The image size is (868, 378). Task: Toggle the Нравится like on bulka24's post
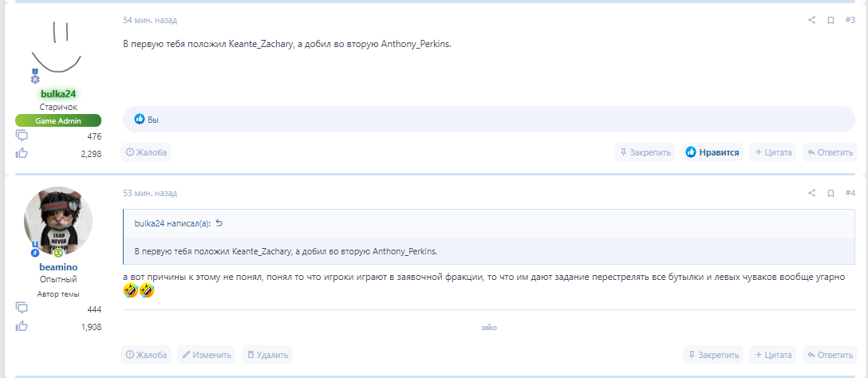(712, 152)
